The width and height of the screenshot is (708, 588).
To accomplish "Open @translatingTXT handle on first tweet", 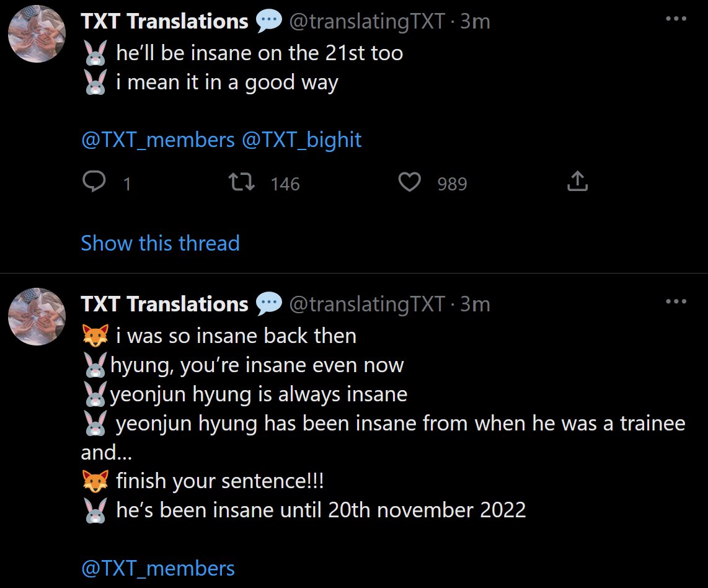I will pyautogui.click(x=367, y=22).
